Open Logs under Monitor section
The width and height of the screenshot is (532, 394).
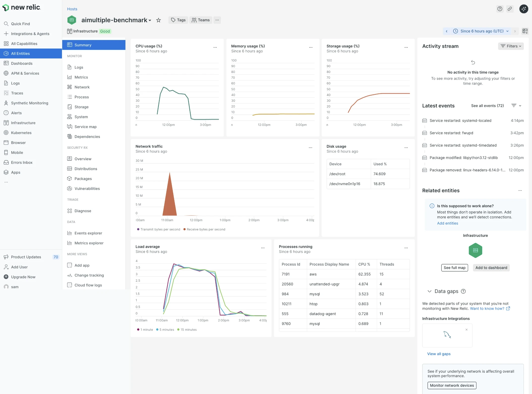pos(94,67)
